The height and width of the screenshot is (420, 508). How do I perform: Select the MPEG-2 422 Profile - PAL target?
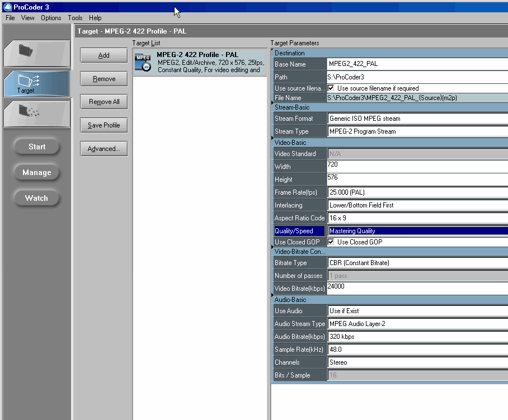[200, 62]
